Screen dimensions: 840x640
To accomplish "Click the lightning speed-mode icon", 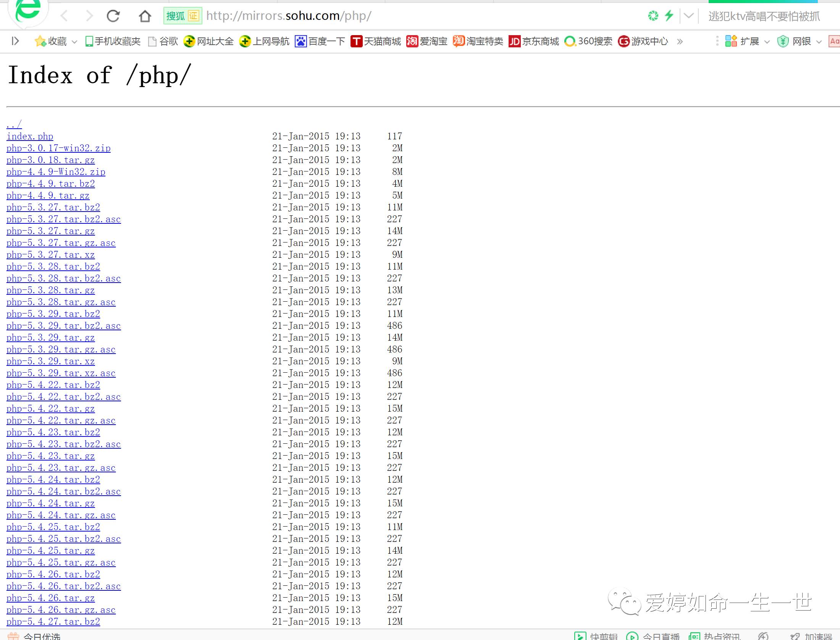I will (x=669, y=16).
